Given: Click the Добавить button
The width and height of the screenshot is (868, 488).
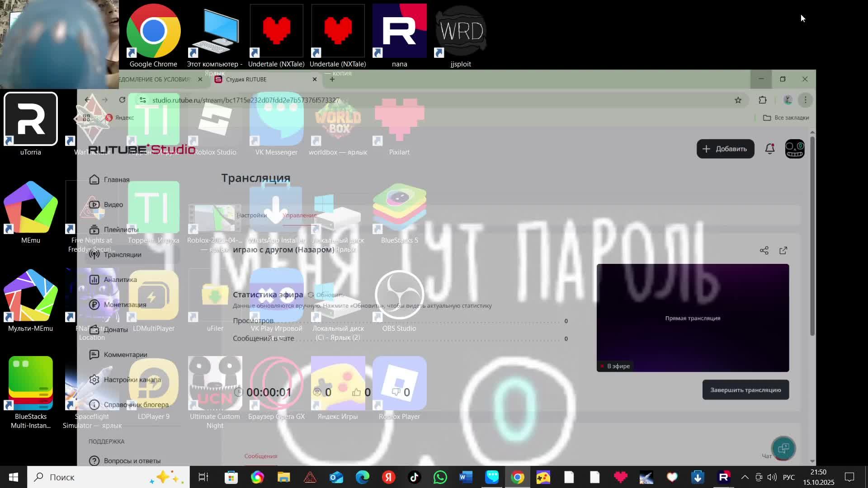Looking at the screenshot, I should 725,149.
